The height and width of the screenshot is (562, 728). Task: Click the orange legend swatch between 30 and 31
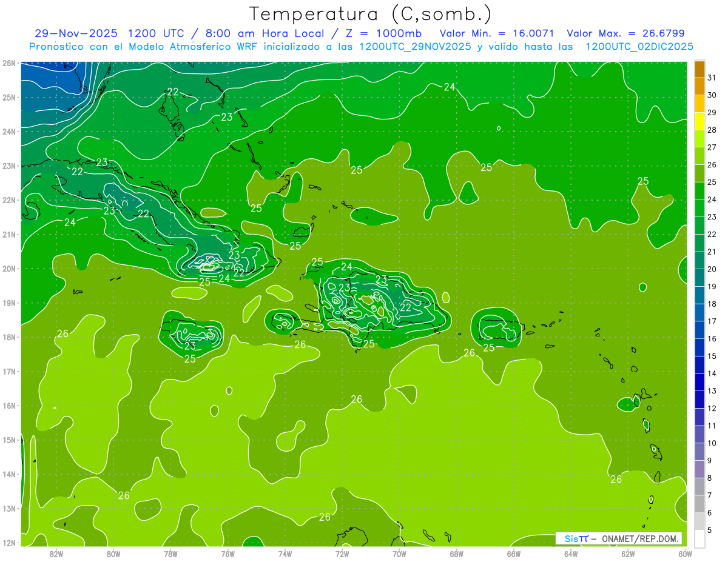pos(699,86)
